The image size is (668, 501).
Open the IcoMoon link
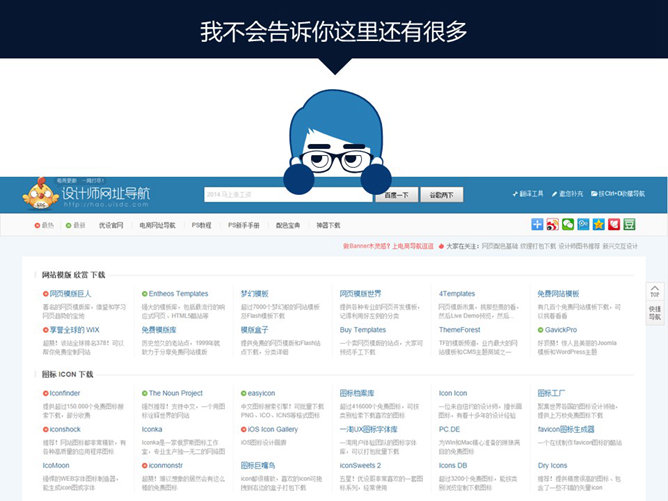pos(56,465)
